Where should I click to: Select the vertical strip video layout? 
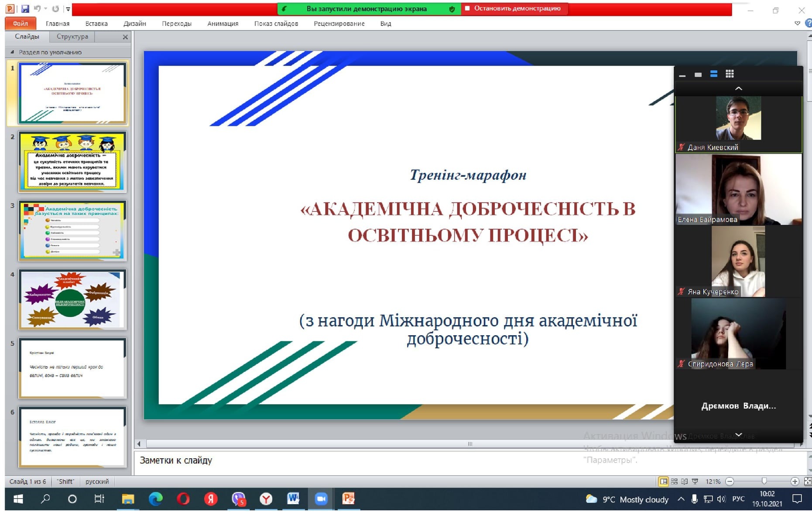pos(714,74)
